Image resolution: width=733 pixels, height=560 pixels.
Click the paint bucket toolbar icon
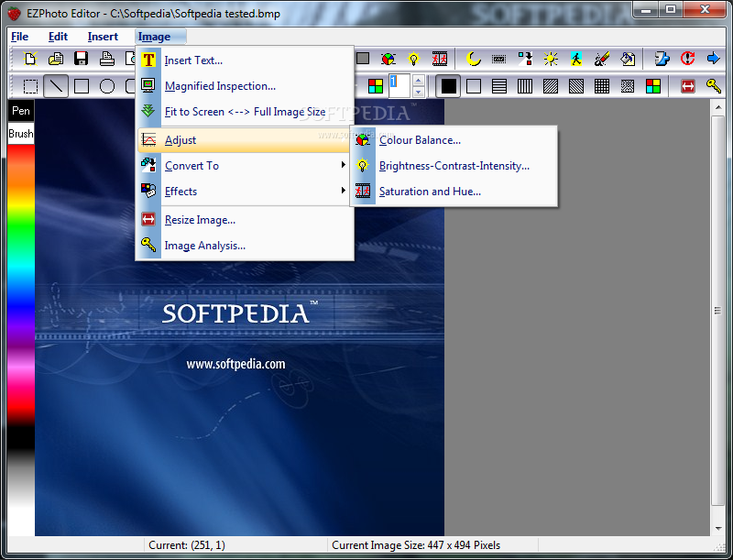[628, 59]
